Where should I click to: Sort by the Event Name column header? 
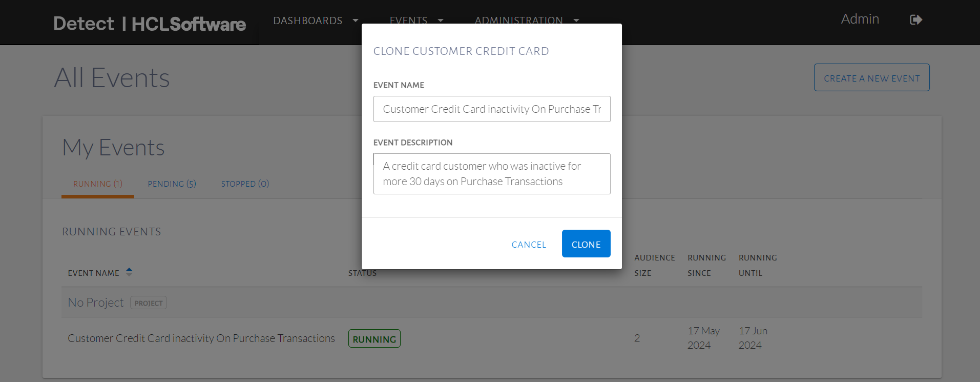pyautogui.click(x=94, y=273)
